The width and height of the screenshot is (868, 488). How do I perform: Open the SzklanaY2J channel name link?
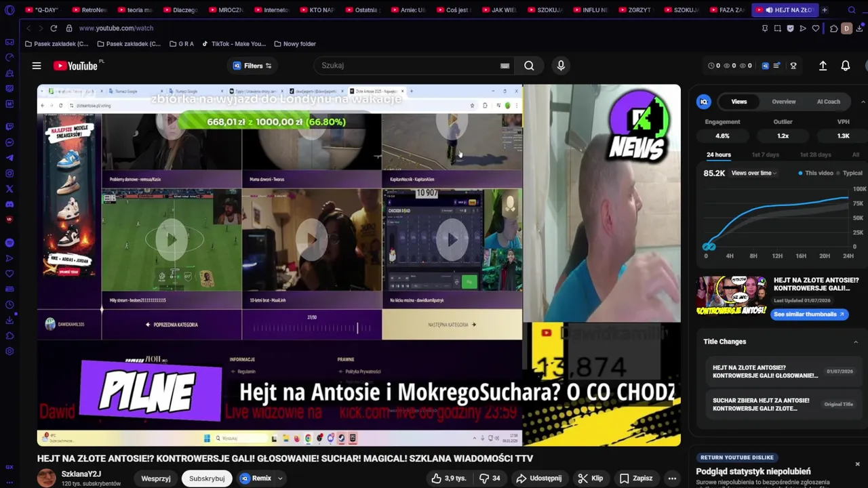81,474
